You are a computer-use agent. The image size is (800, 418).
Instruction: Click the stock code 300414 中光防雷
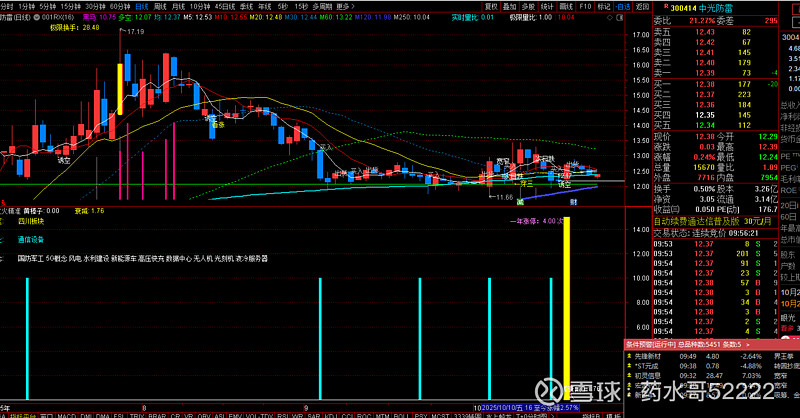(x=702, y=8)
